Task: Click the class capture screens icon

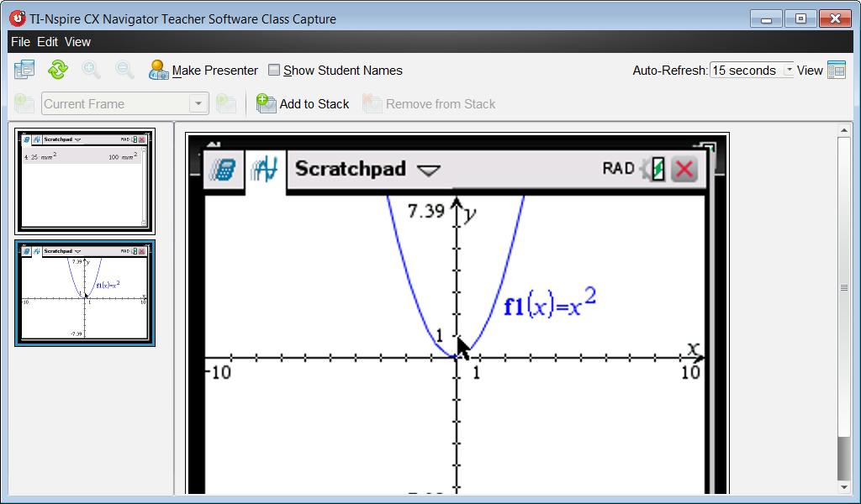Action: click(x=24, y=70)
